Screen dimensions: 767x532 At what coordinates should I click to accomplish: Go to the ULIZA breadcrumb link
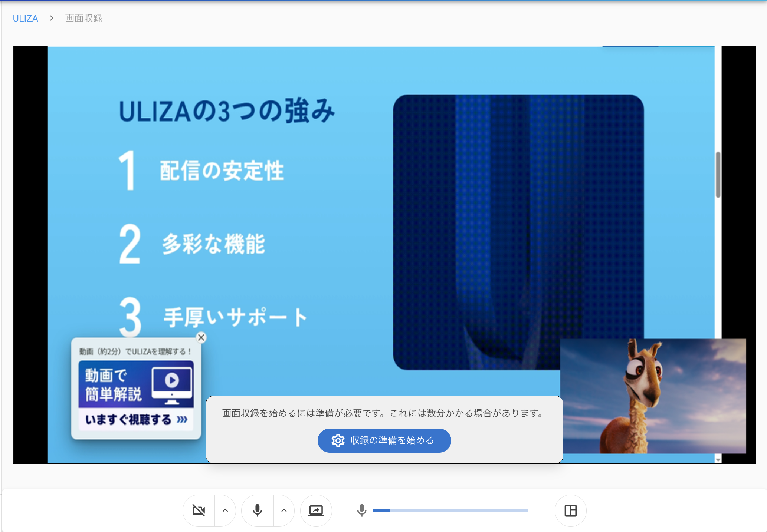pos(25,18)
